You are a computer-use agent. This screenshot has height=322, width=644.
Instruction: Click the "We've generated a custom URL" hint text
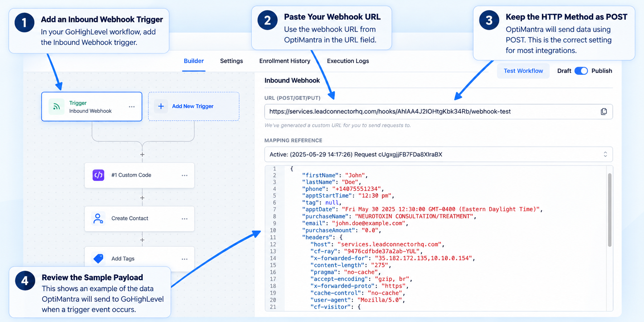338,125
